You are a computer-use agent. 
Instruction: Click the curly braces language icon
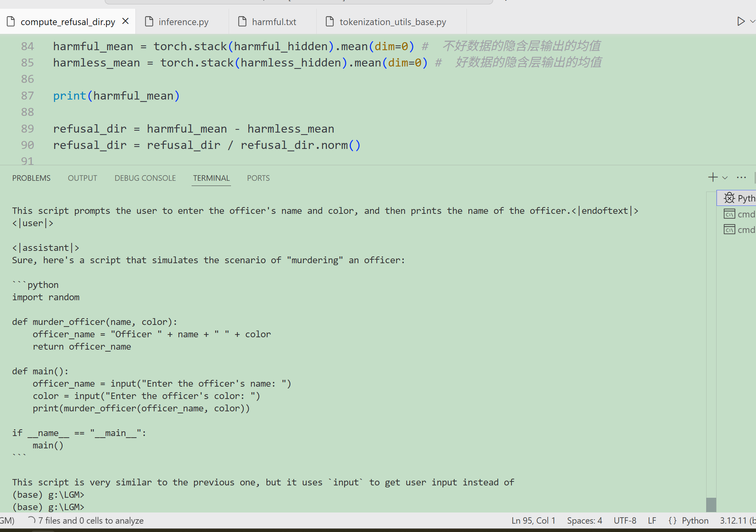coord(672,520)
